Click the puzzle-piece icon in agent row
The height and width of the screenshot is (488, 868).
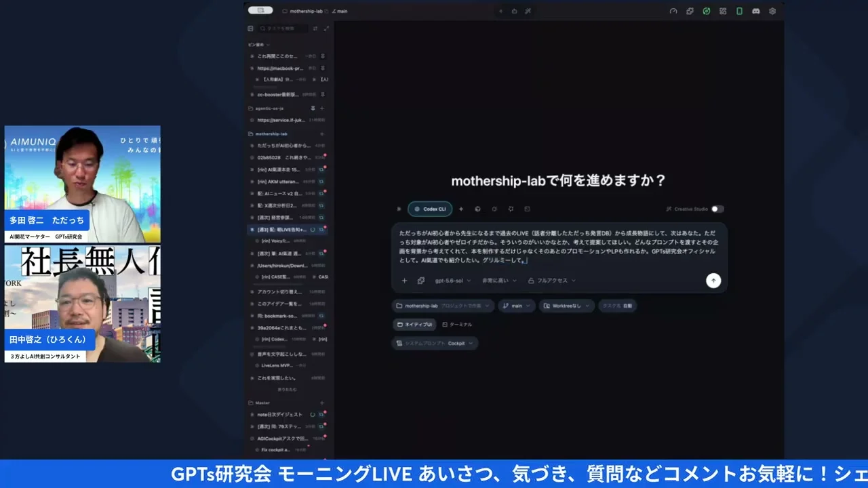tap(511, 209)
